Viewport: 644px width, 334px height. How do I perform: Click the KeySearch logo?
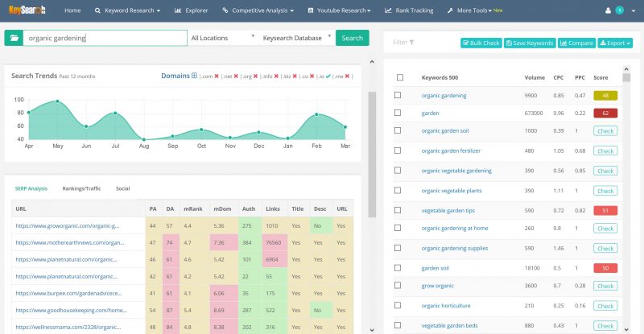(x=27, y=10)
